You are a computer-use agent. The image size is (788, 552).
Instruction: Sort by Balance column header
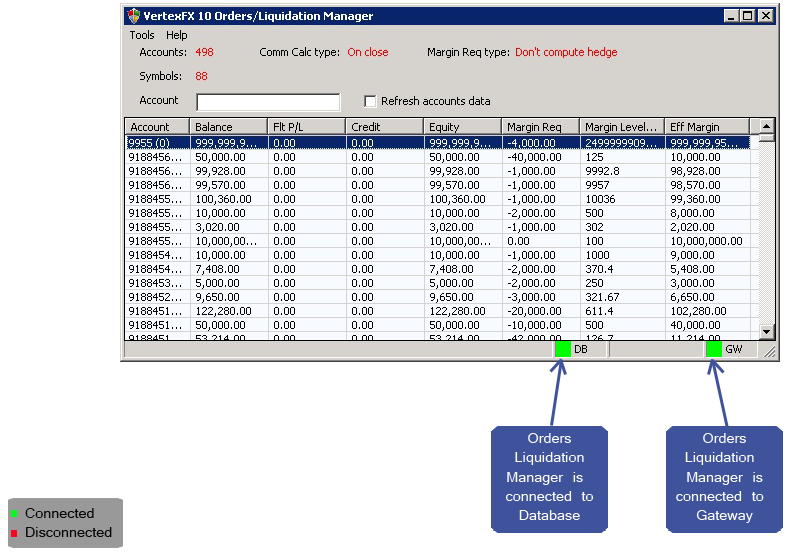228,127
